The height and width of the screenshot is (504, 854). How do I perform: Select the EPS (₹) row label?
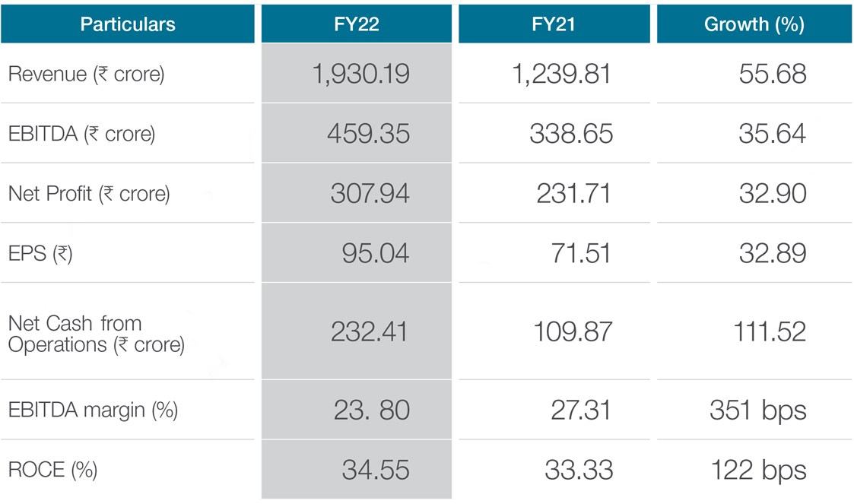tap(40, 253)
